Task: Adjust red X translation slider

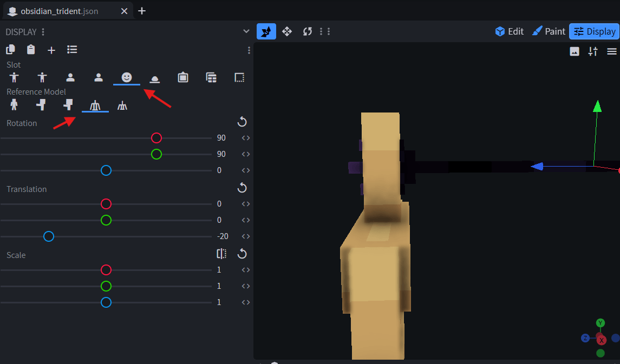Action: [106, 204]
